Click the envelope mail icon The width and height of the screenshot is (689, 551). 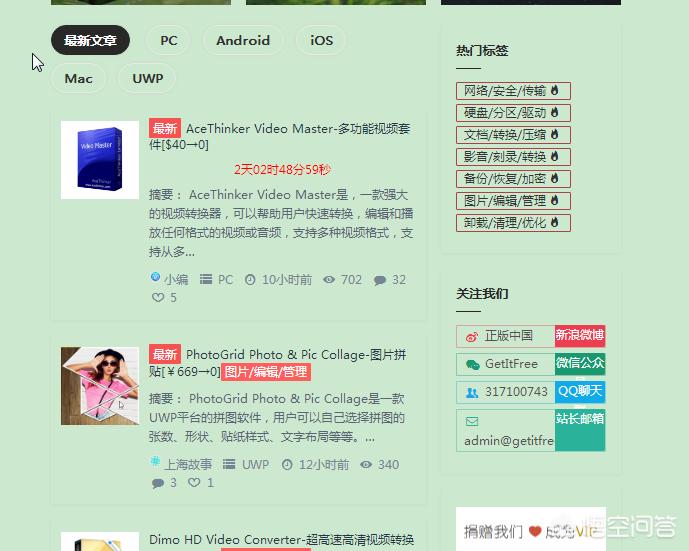coord(472,421)
